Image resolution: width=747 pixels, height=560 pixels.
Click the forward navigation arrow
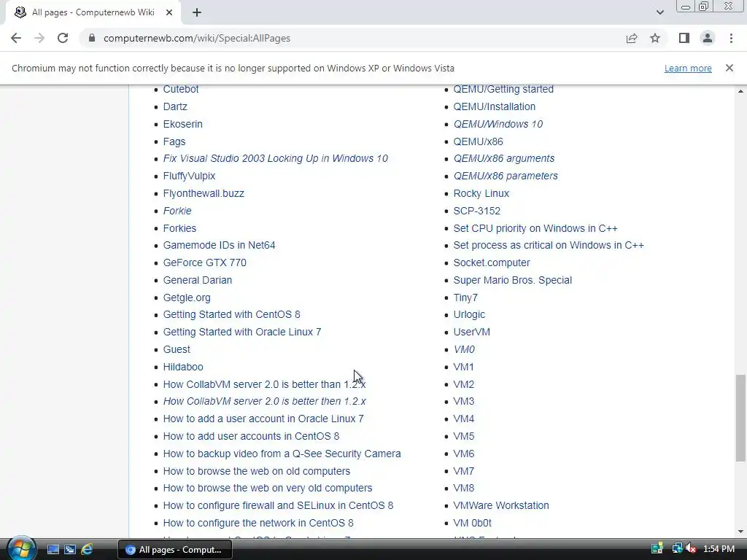coord(39,38)
